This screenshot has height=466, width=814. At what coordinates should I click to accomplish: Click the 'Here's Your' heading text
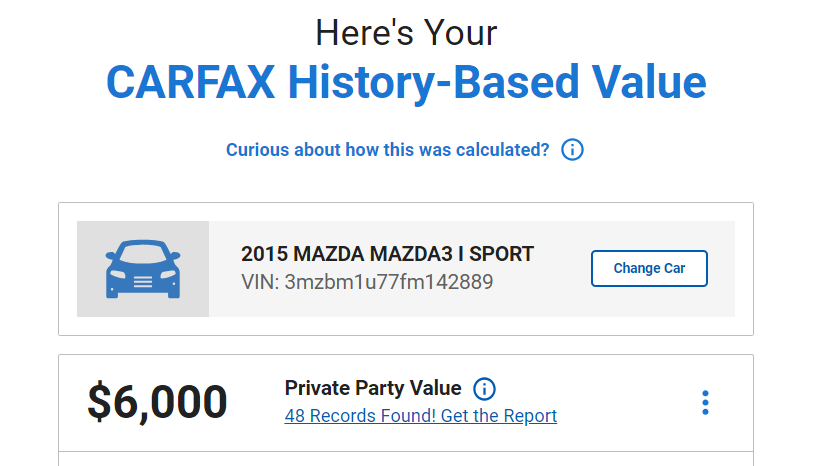click(406, 33)
